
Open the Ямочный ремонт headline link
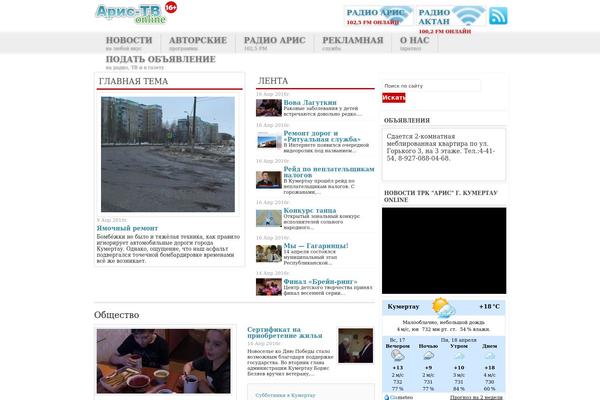127,228
